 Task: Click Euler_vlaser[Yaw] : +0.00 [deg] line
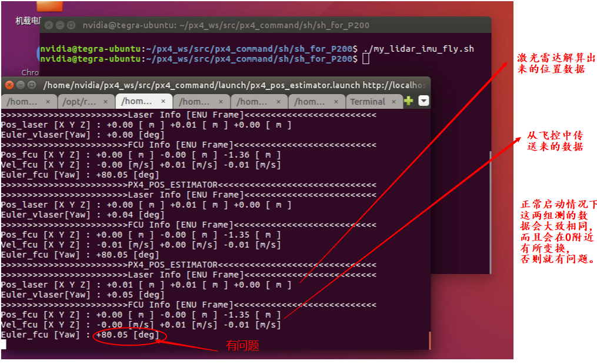(x=82, y=135)
